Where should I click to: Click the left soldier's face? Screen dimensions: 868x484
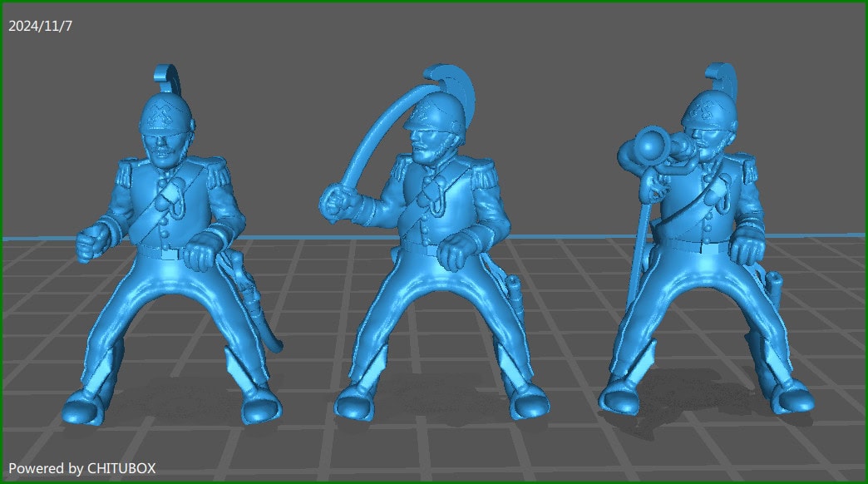click(165, 151)
